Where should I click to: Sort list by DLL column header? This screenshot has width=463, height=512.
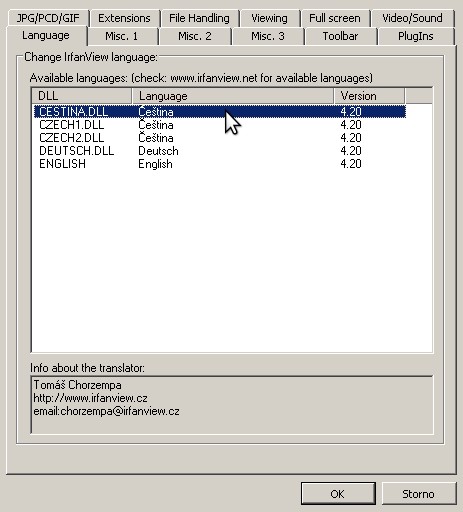[x=82, y=96]
